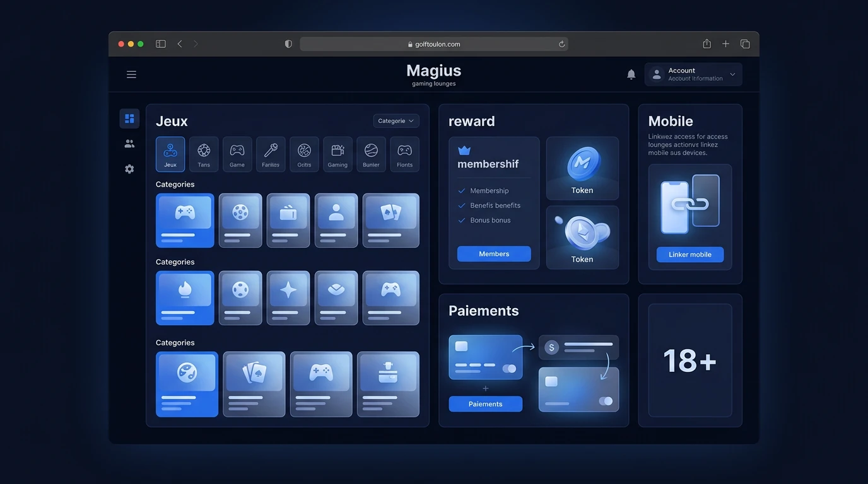Viewport: 868px width, 484px height.
Task: Open the users sidebar icon
Action: 129,144
